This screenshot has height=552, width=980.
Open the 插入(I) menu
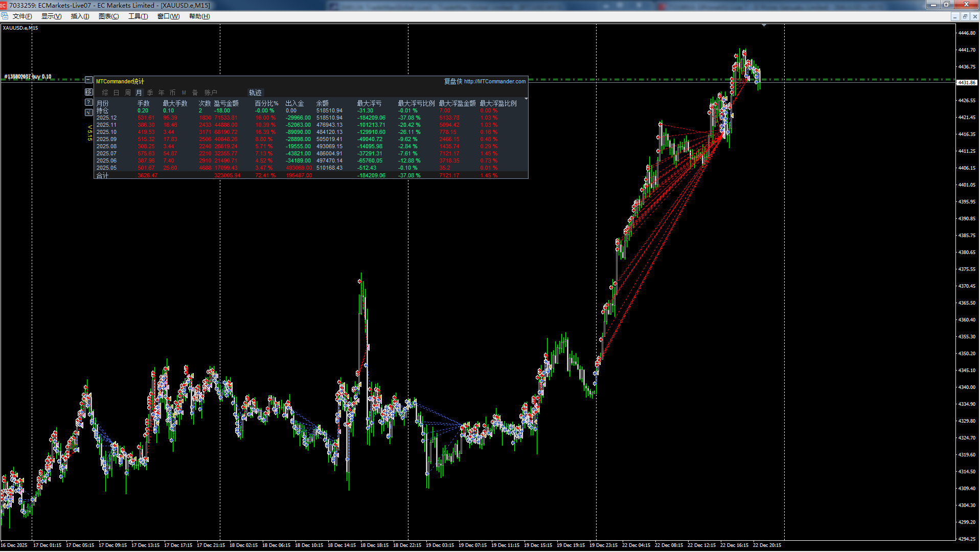click(80, 16)
